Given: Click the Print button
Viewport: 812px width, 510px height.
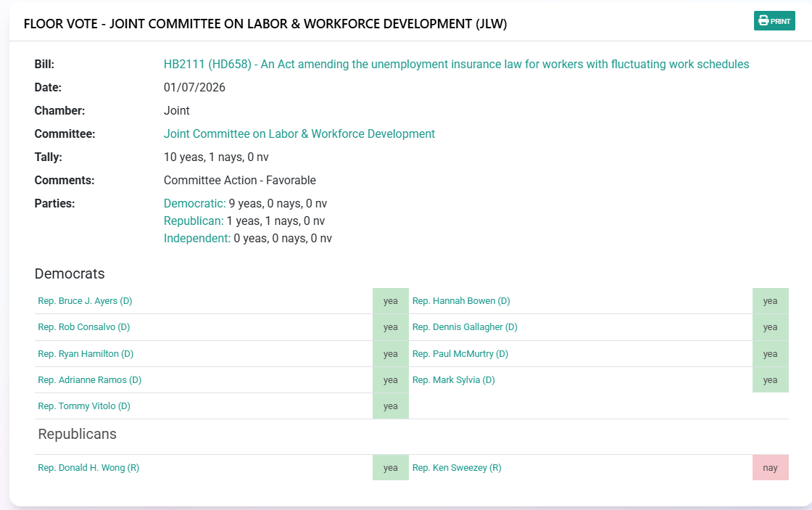Looking at the screenshot, I should click(774, 21).
